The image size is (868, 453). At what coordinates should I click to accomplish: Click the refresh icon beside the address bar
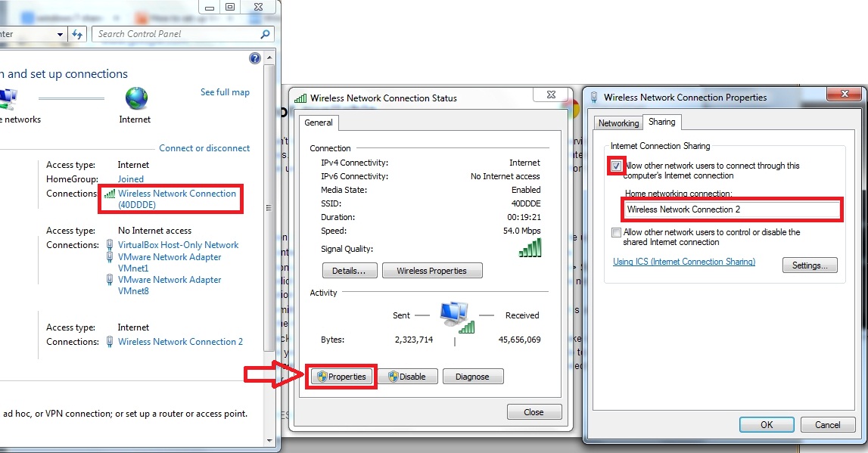tap(79, 33)
